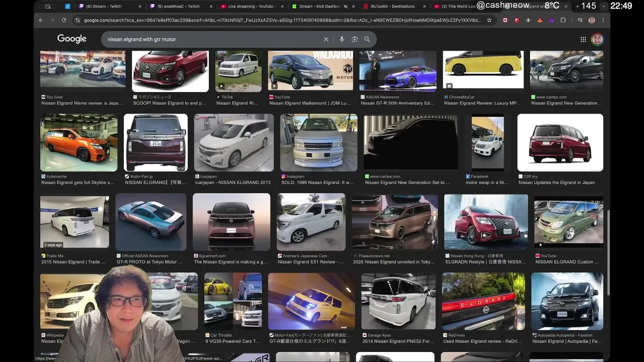Open Nissan Hong Kong ELGRAND Restyle thumbnail
This screenshot has height=362, width=644.
[486, 222]
